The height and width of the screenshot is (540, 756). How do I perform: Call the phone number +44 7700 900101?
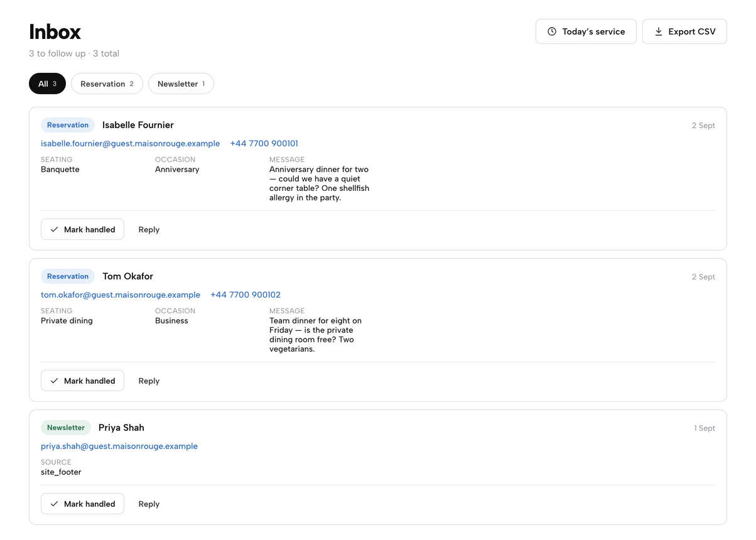[264, 144]
